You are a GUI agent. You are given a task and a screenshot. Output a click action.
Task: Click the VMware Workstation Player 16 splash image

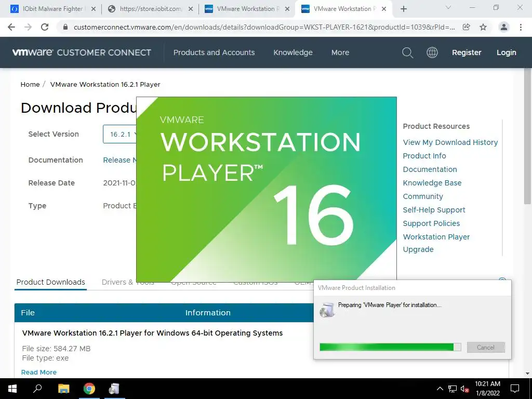(267, 189)
